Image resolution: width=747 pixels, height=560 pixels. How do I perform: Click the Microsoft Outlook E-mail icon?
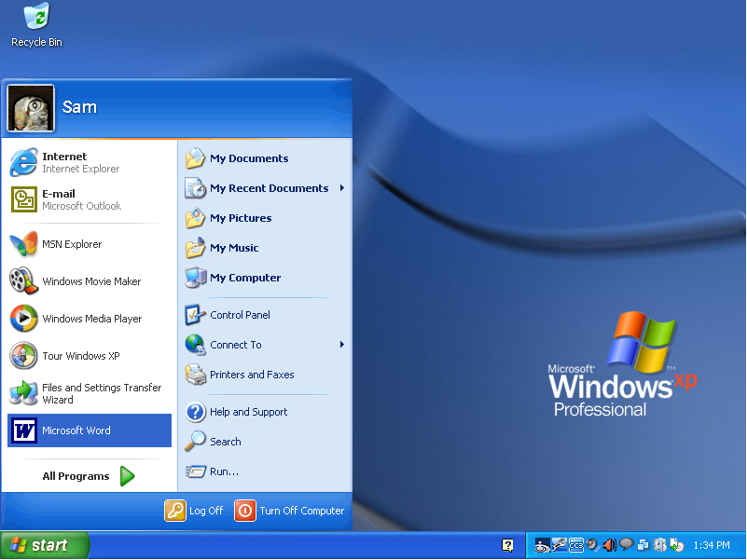pyautogui.click(x=23, y=199)
